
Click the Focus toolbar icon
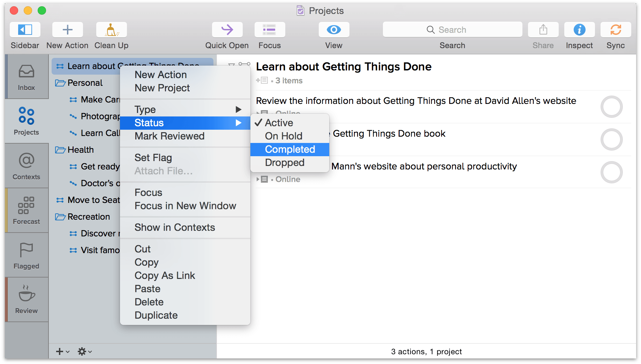270,30
